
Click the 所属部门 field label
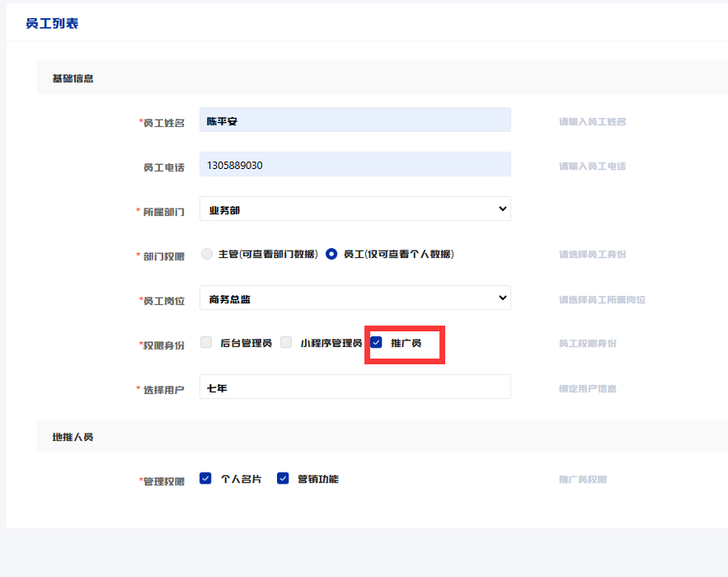163,212
